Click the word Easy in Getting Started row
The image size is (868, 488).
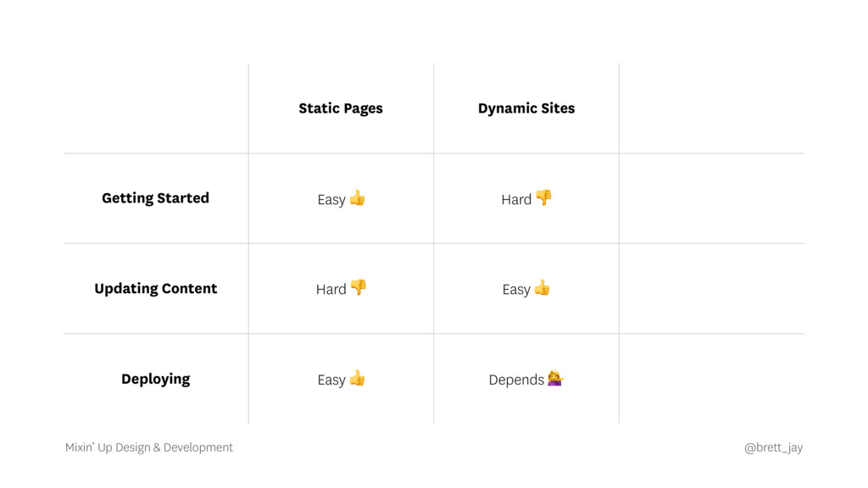click(331, 200)
